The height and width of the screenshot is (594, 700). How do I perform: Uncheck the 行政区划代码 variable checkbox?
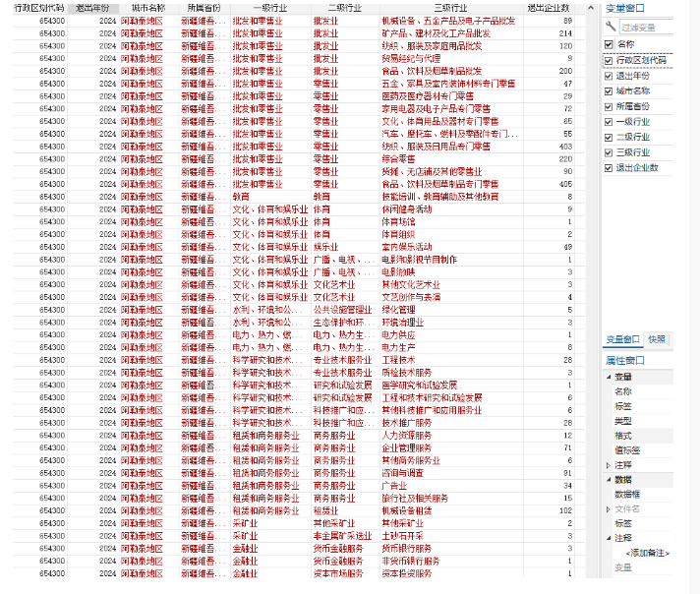tap(610, 60)
